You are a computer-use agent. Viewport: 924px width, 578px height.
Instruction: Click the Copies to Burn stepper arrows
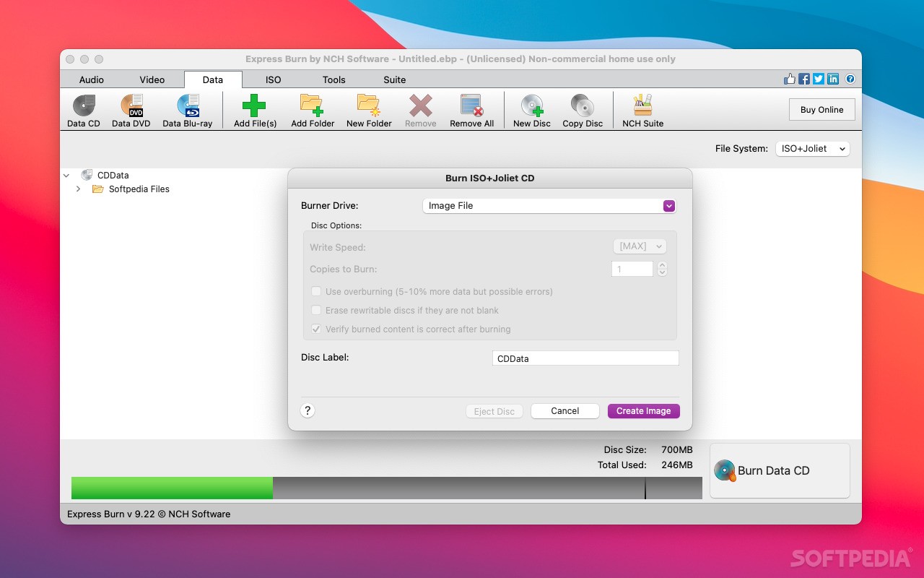(663, 269)
